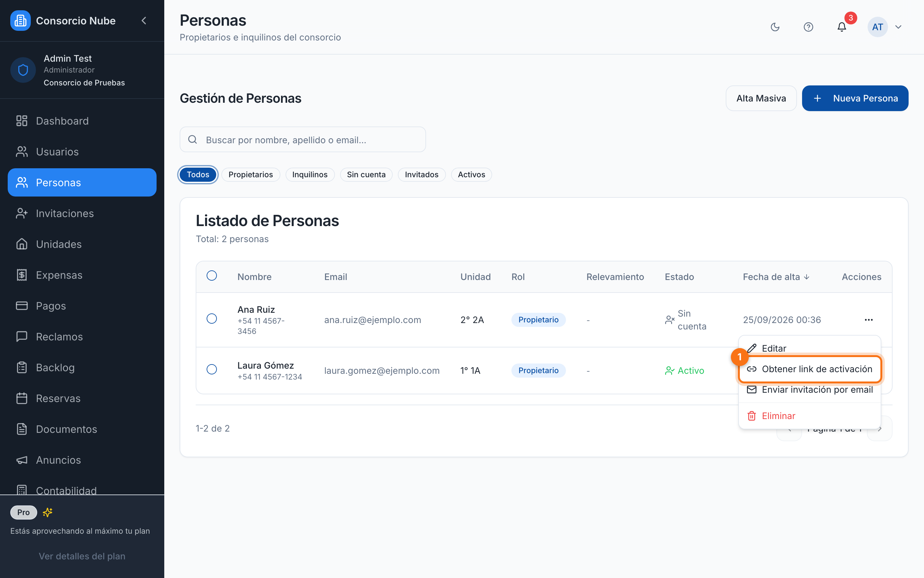Click Ver detalles del plan link
924x578 pixels.
[x=82, y=556]
